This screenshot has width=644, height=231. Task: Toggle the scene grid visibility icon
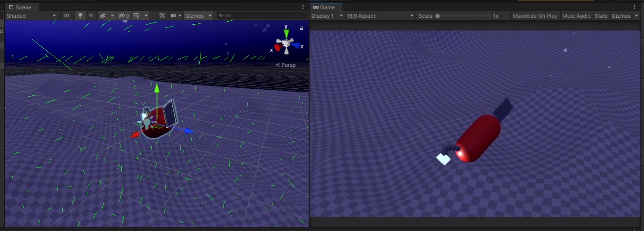pyautogui.click(x=136, y=15)
